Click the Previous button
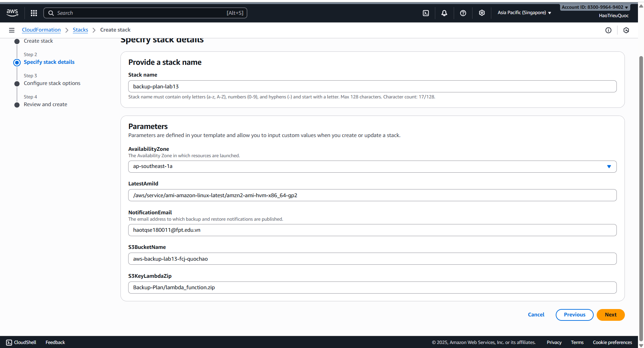The image size is (644, 348). (574, 315)
